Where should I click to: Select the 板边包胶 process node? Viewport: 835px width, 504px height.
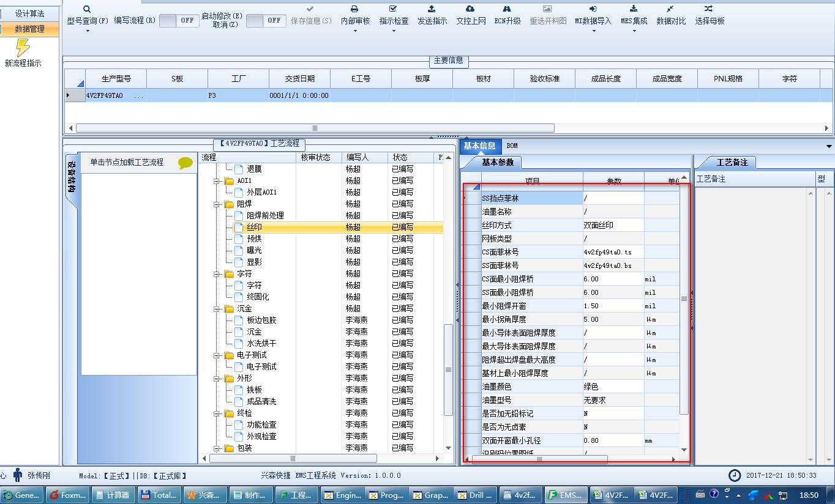[261, 321]
